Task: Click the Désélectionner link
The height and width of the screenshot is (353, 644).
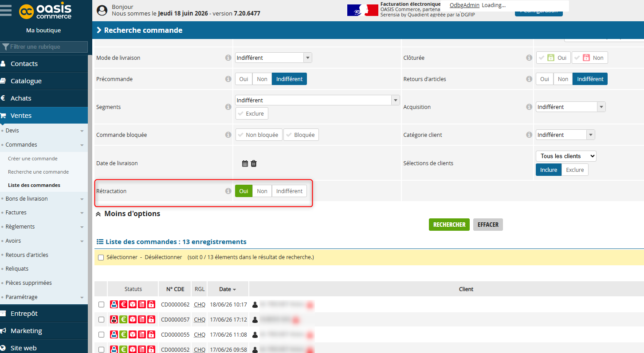Action: pos(163,257)
